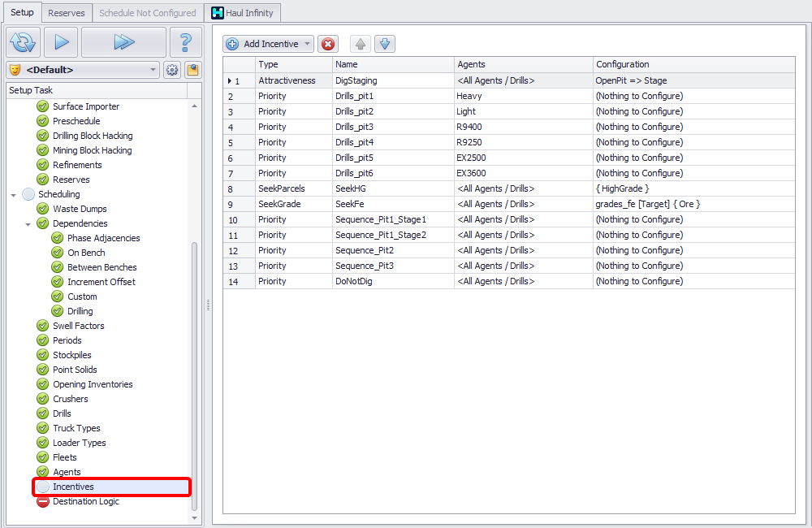This screenshot has width=812, height=528.
Task: Move incentive up with the up arrow
Action: pyautogui.click(x=360, y=44)
